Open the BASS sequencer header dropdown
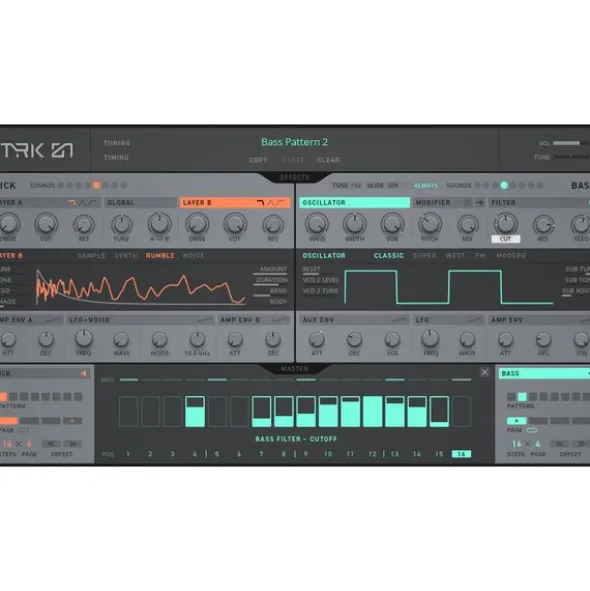 [x=544, y=373]
